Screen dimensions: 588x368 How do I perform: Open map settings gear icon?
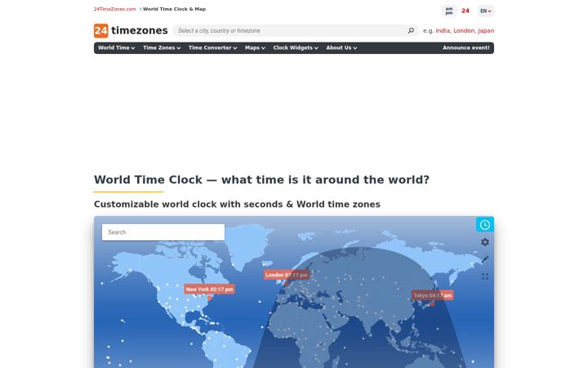[485, 242]
